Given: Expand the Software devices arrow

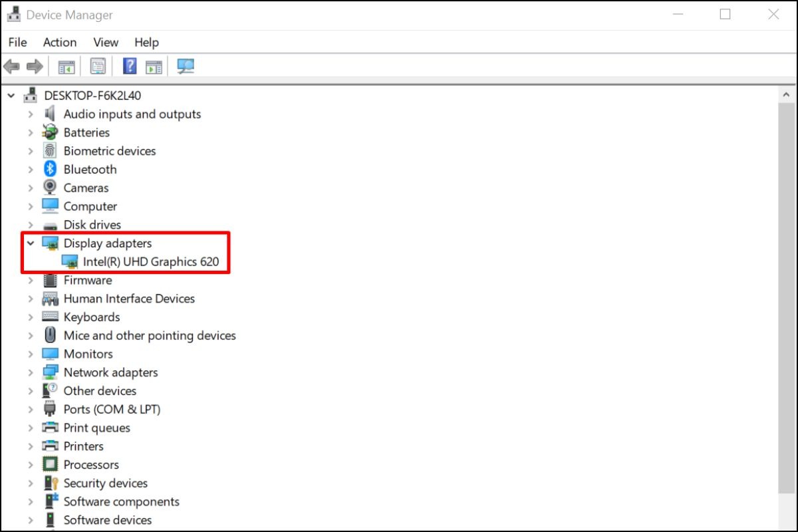Looking at the screenshot, I should coord(31,520).
